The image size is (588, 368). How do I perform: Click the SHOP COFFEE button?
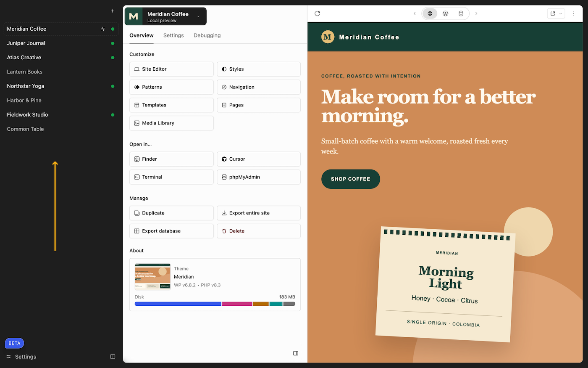[351, 179]
